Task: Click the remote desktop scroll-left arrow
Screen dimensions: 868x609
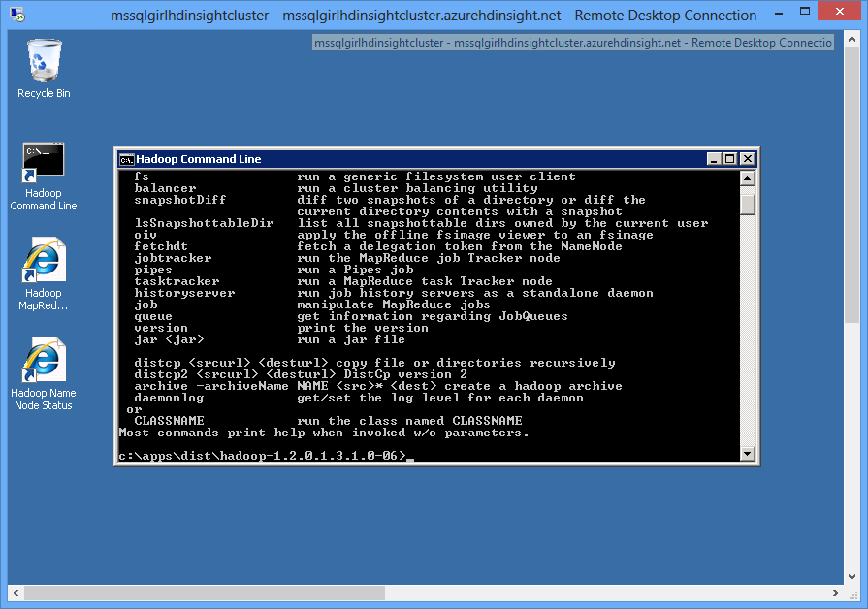Action: pyautogui.click(x=16, y=593)
